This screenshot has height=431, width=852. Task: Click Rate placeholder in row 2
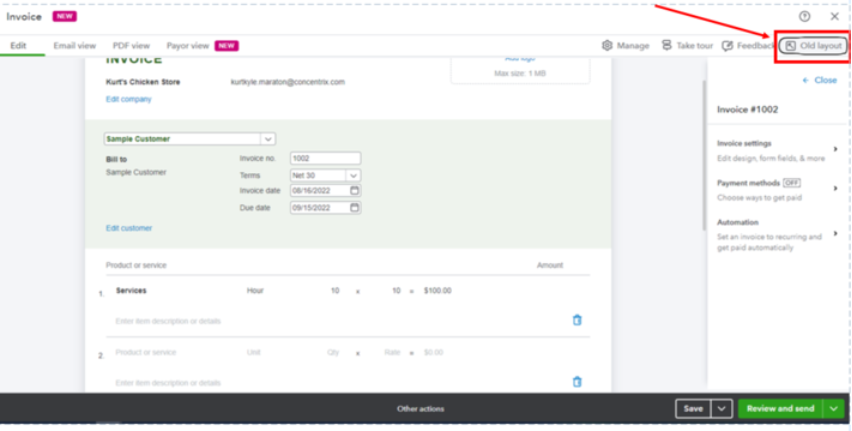(x=392, y=352)
